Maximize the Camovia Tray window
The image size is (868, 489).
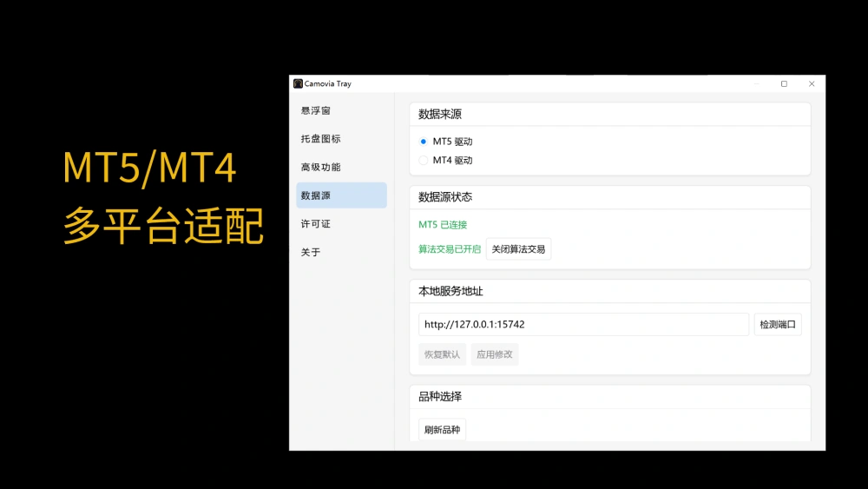[x=784, y=83]
